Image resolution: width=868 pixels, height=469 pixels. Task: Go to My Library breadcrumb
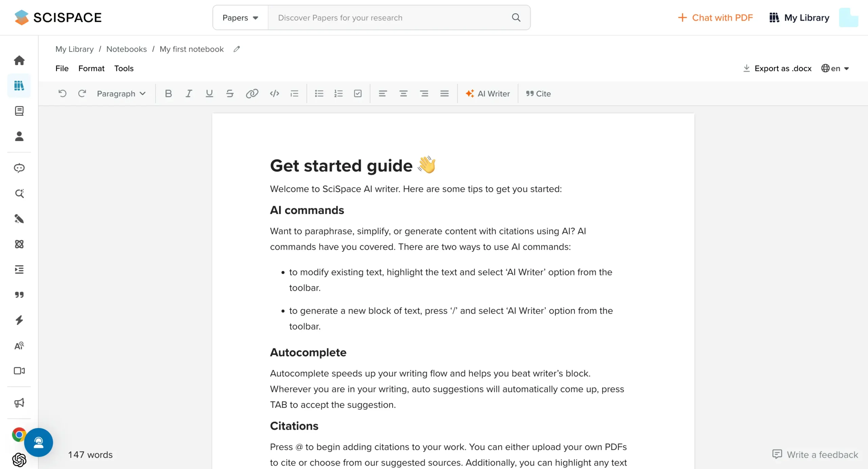click(x=75, y=49)
